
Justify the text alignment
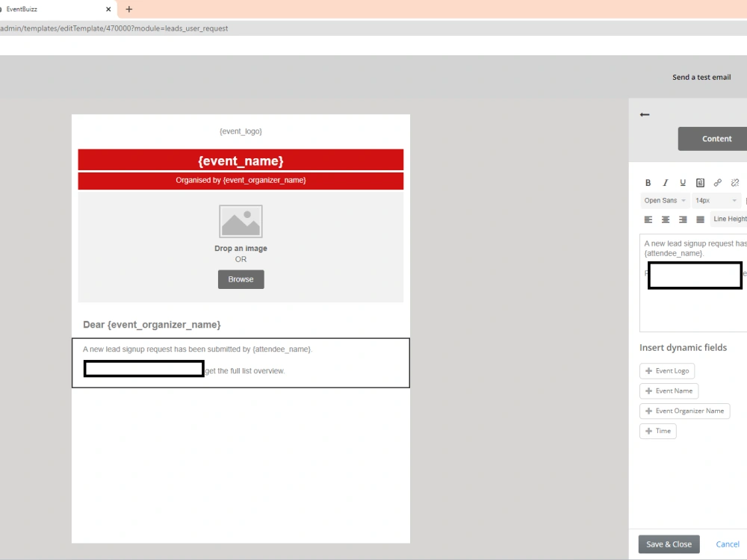pos(701,220)
